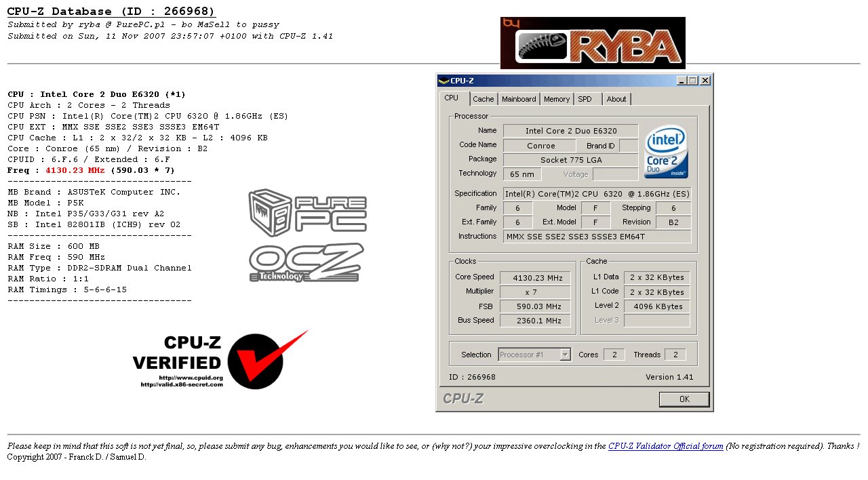Image resolution: width=868 pixels, height=480 pixels.
Task: Click the Instructions field MMX SSE list
Action: 597,237
